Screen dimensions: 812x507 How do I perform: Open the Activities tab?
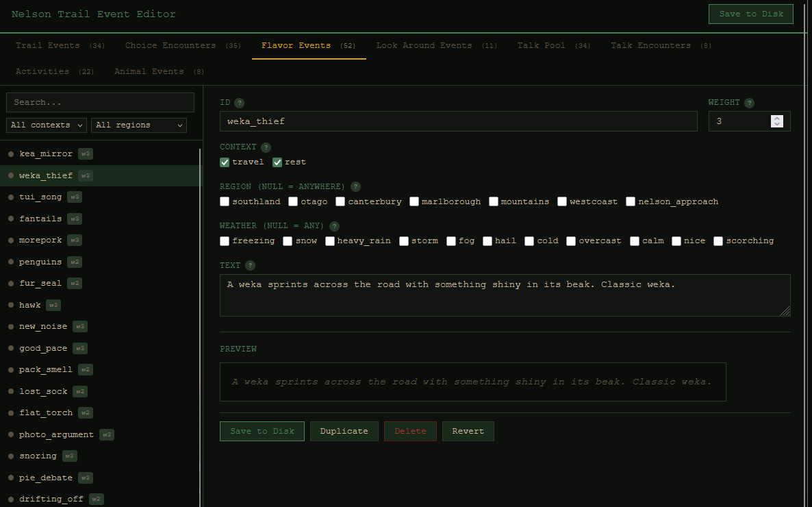coord(55,71)
